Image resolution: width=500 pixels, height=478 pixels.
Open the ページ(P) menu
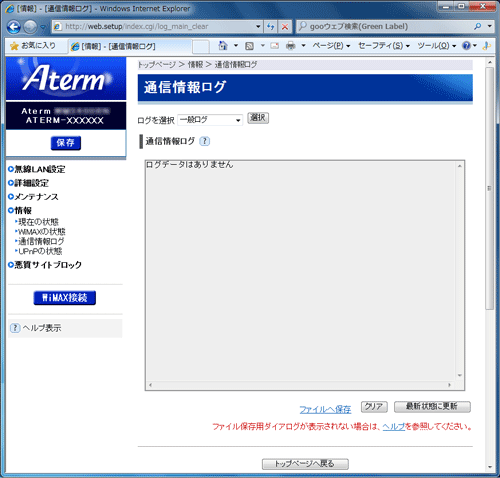(331, 46)
